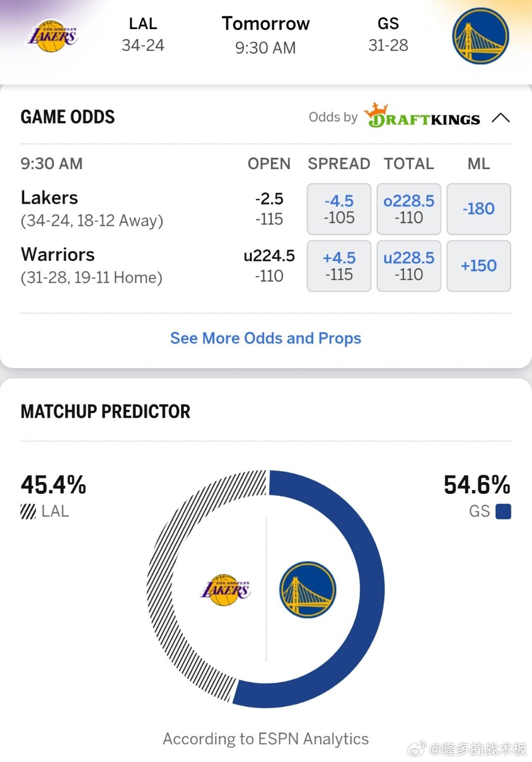Click the Lakers 34-24 record text
532x762 pixels.
143,45
